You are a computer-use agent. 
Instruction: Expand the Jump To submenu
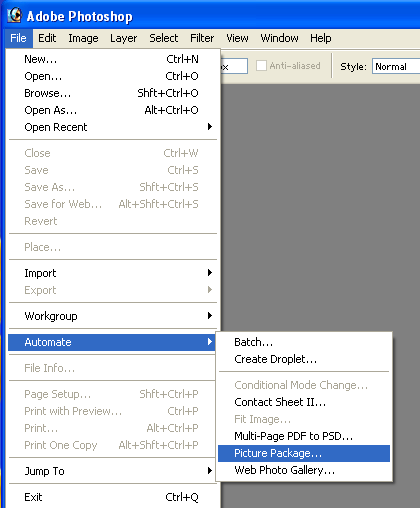(112, 471)
